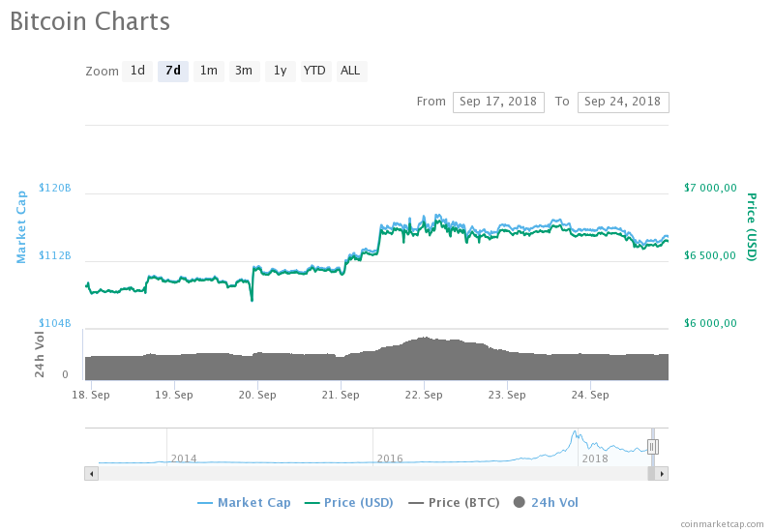The image size is (774, 532).
Task: Show ALL time chart data
Action: click(x=350, y=71)
